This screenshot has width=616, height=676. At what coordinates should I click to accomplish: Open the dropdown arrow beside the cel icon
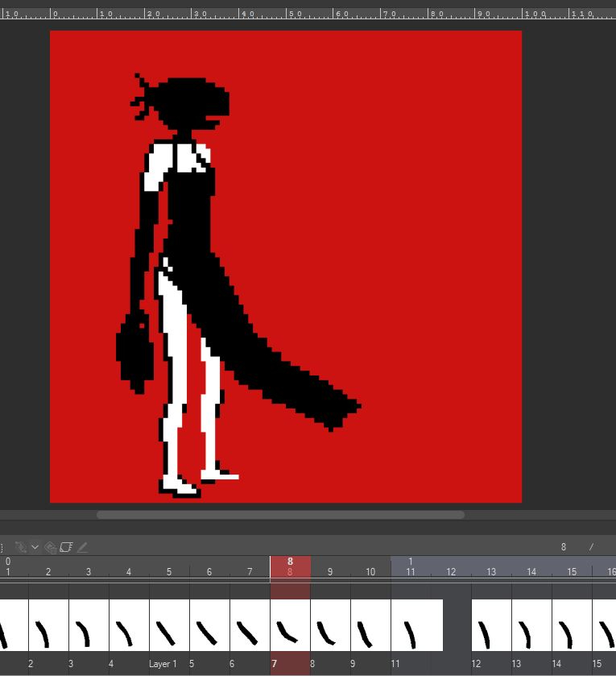[x=35, y=547]
